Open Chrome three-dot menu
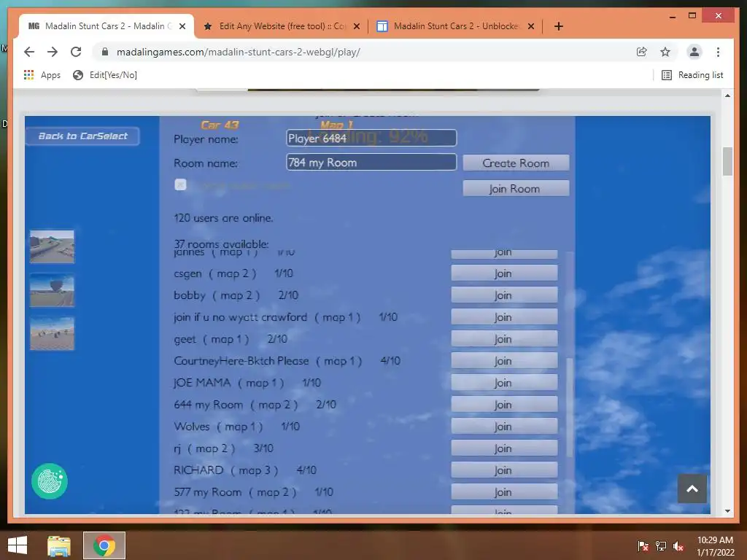 pyautogui.click(x=718, y=52)
